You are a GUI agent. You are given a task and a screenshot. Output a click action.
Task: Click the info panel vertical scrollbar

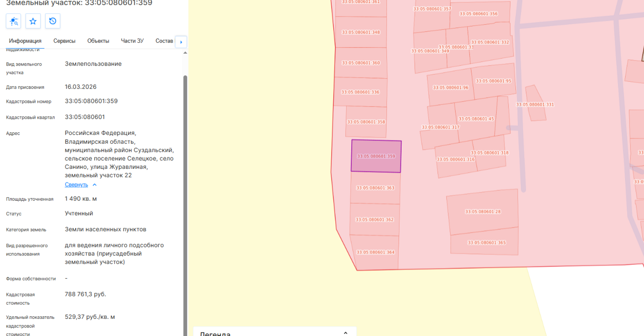tap(185, 205)
